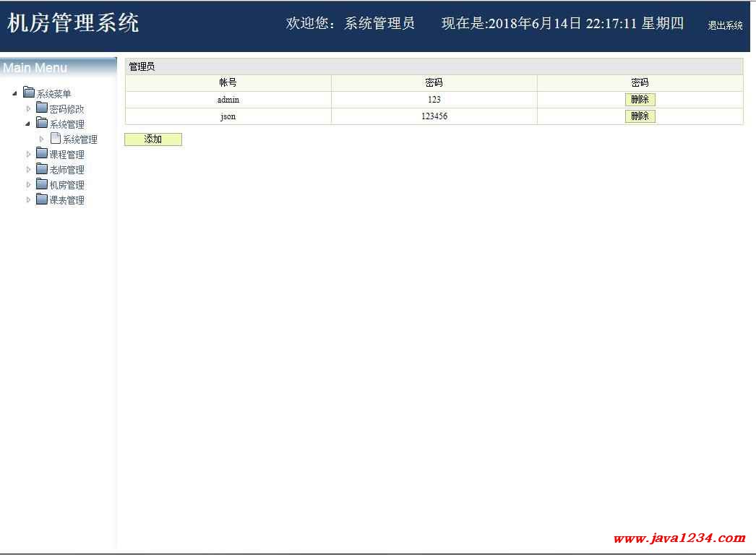The height and width of the screenshot is (555, 756).
Task: Click the 帐号 column header
Action: [228, 83]
